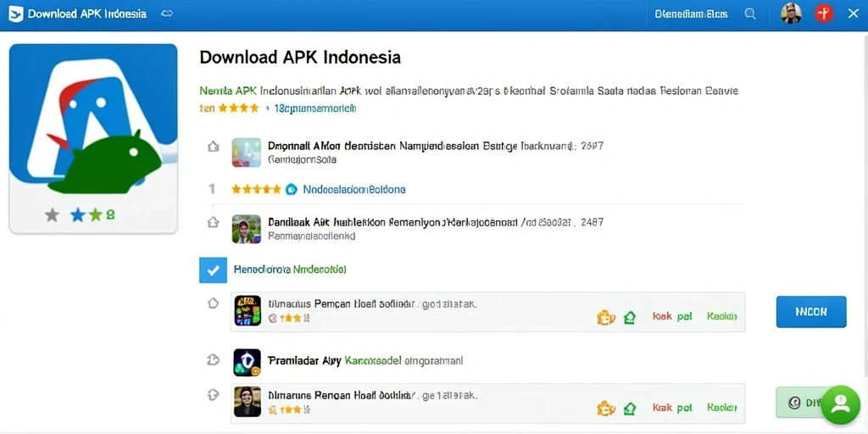Click the gray star under the app image
Viewport: 868px width, 434px height.
point(52,214)
